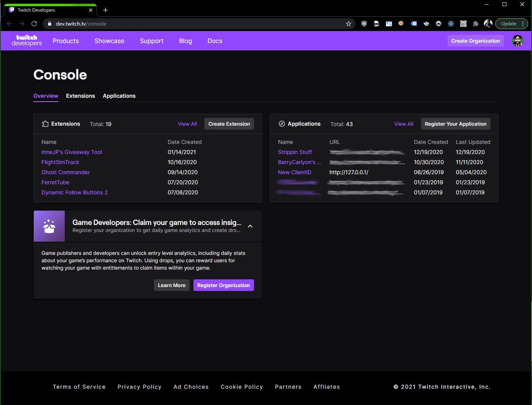Viewport: 532px width, 405px height.
Task: Bookmark this page with the star icon
Action: coord(349,24)
